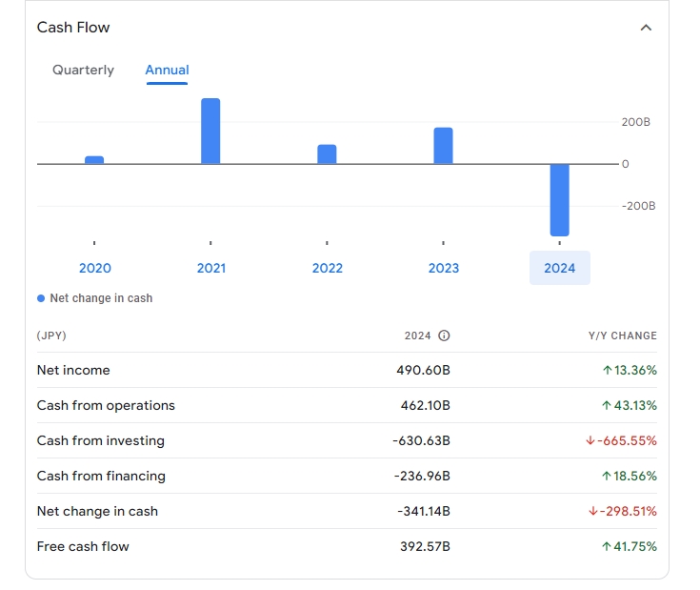Click the down arrow beside -665.55%

click(590, 440)
